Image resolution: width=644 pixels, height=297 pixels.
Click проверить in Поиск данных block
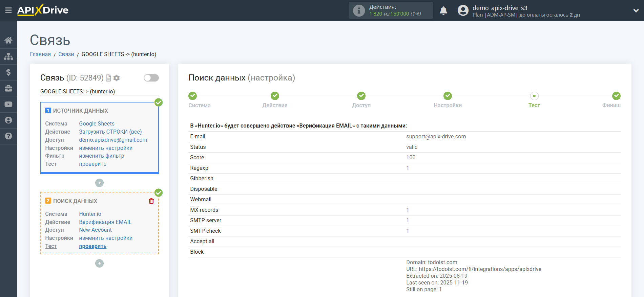[92, 246]
